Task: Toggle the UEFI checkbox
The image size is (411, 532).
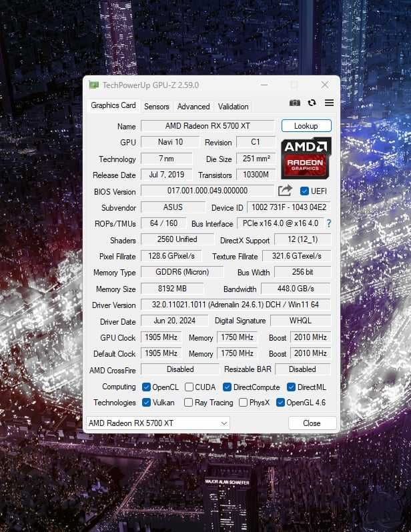Action: click(304, 191)
